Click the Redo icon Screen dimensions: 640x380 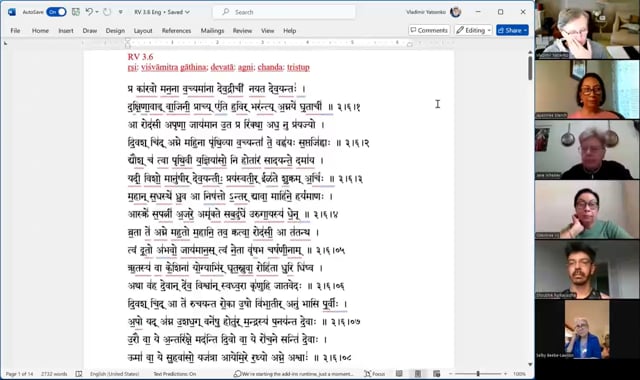click(107, 12)
